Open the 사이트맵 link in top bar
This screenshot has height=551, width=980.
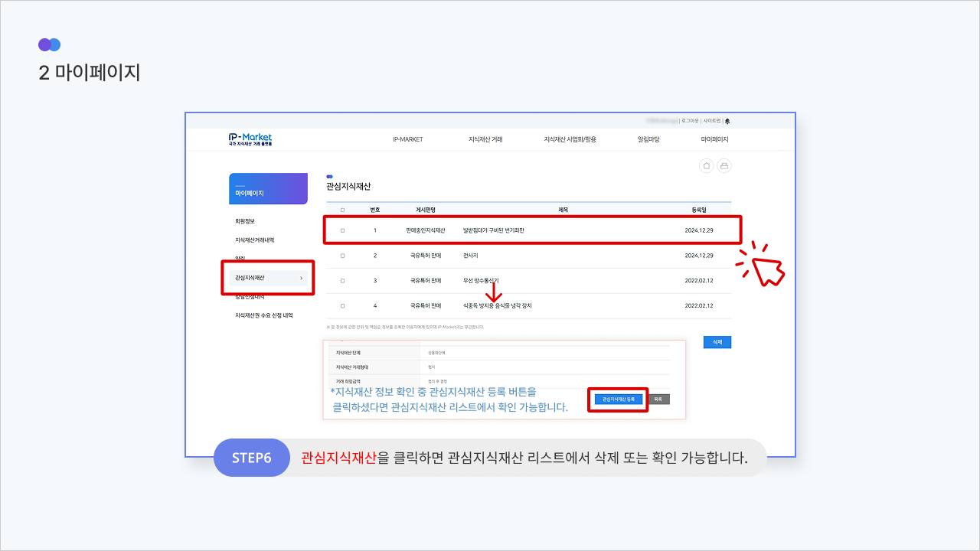(x=712, y=121)
